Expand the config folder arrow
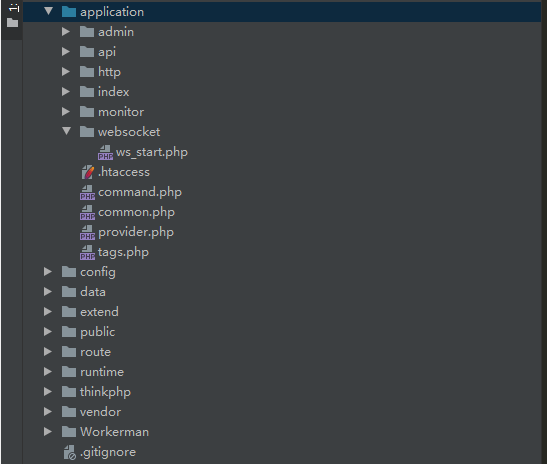This screenshot has height=464, width=547. coord(48,272)
